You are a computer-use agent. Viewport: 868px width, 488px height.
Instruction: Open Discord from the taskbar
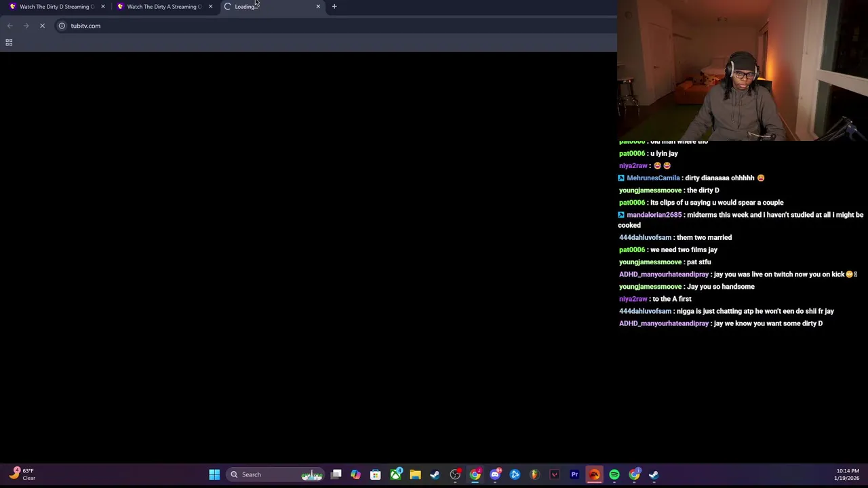(x=495, y=474)
